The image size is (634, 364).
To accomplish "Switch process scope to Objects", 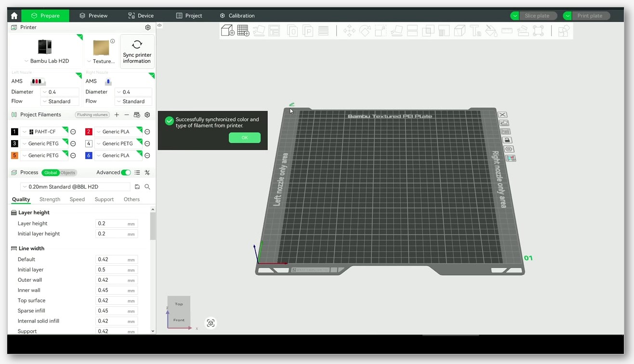I will [68, 173].
